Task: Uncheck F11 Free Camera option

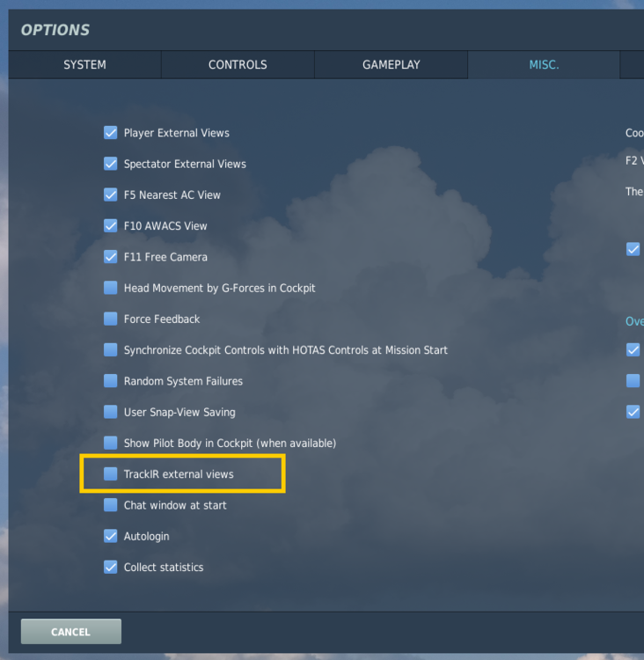Action: (111, 257)
